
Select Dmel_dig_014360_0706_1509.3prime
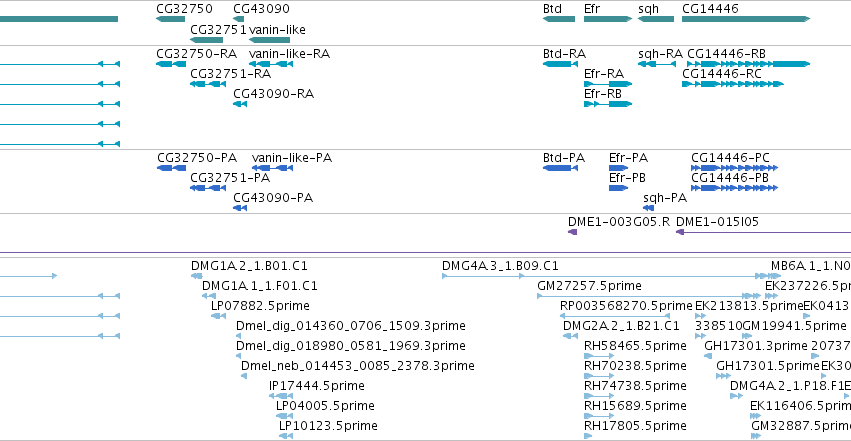coord(238,336)
